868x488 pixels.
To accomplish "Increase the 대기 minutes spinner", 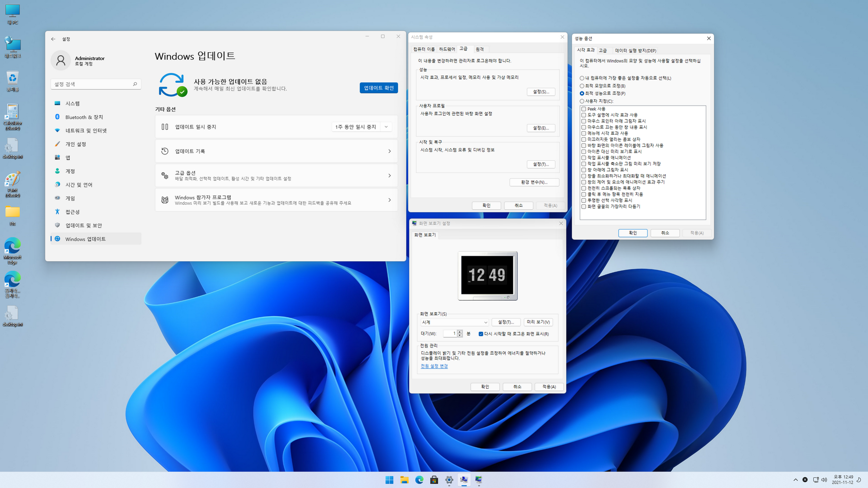I will pyautogui.click(x=460, y=332).
